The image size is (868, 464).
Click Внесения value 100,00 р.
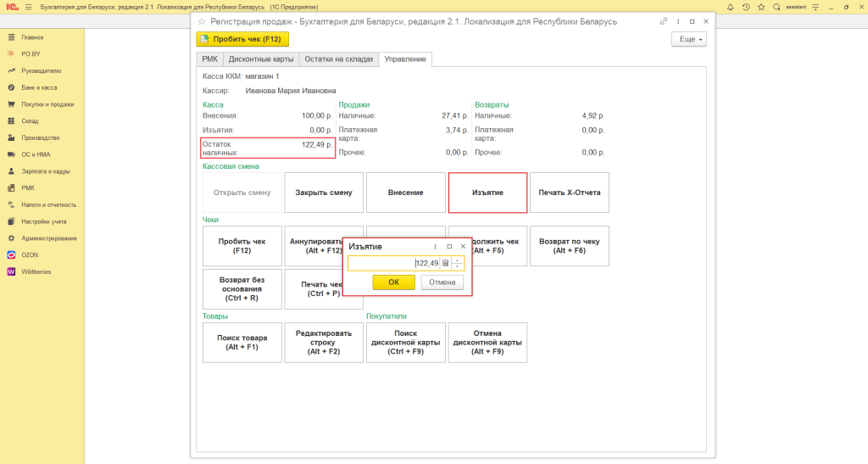click(x=317, y=115)
